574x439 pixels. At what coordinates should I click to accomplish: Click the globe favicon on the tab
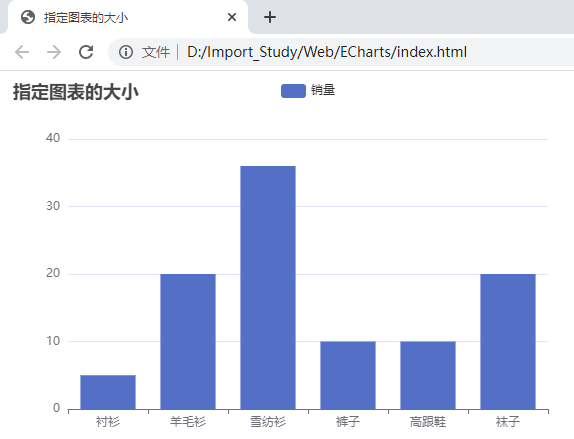tap(28, 17)
